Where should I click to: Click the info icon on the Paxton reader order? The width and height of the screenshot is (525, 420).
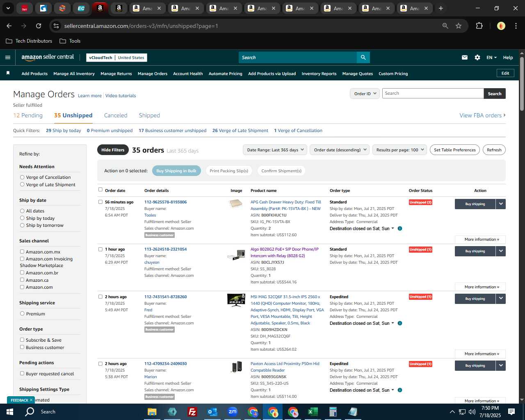click(400, 390)
